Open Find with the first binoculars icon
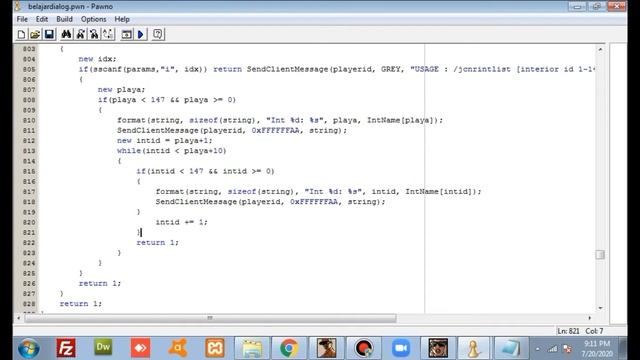 [66, 34]
